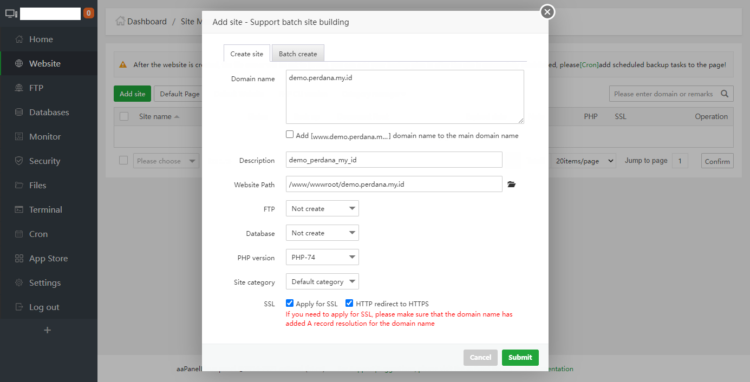Open the 20items/page dropdown
Viewport: 750px width, 382px height.
(x=584, y=161)
